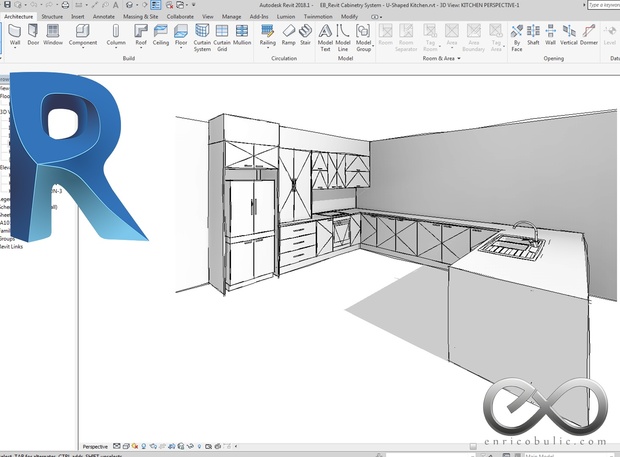Click the Model Line tool

click(343, 38)
